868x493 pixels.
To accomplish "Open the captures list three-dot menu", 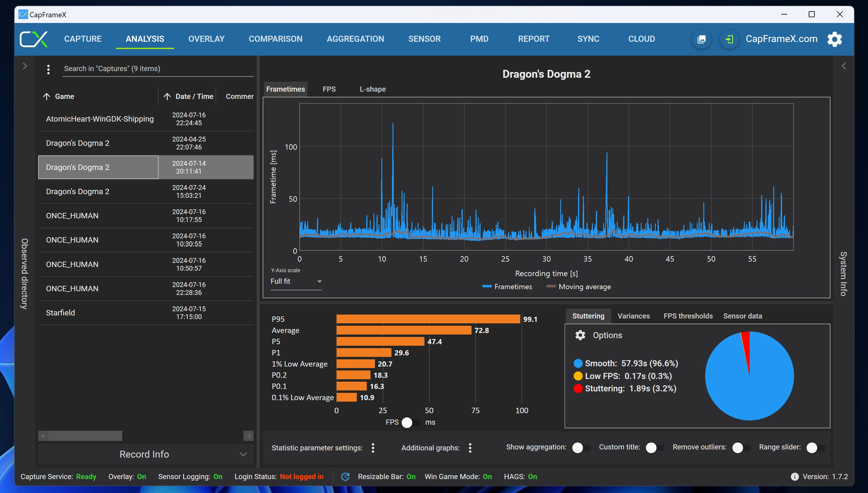I will coord(48,69).
